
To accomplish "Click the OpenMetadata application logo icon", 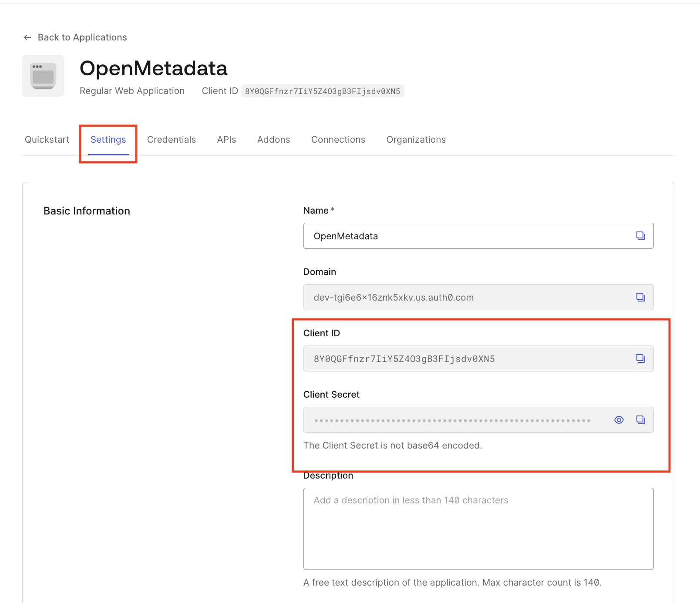I will (43, 76).
